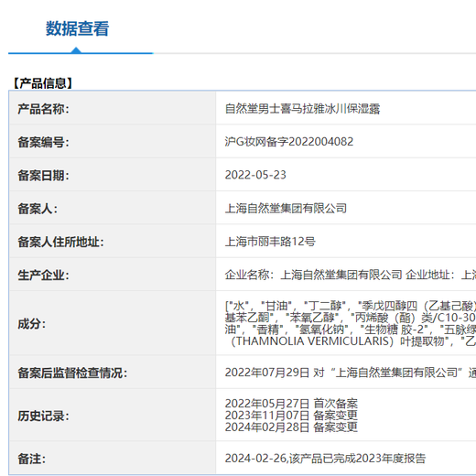Click the 备案后监督检查情况 label cell
This screenshot has height=476, width=476.
click(113, 373)
